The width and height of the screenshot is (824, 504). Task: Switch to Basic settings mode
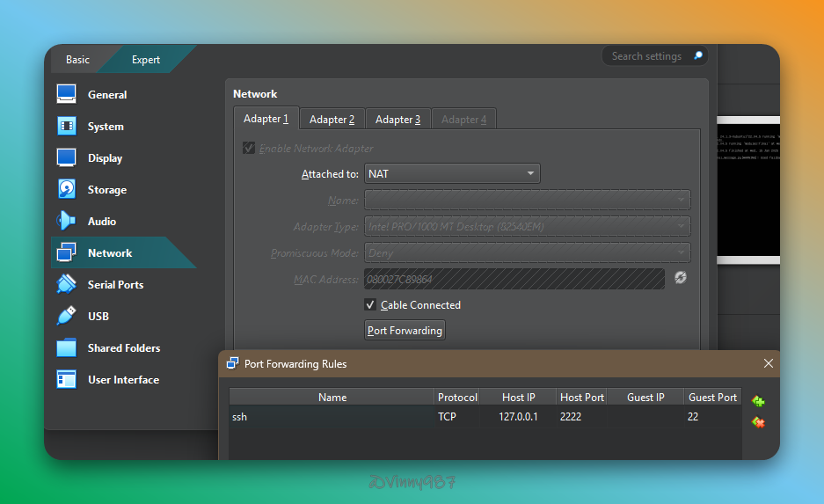pos(77,60)
